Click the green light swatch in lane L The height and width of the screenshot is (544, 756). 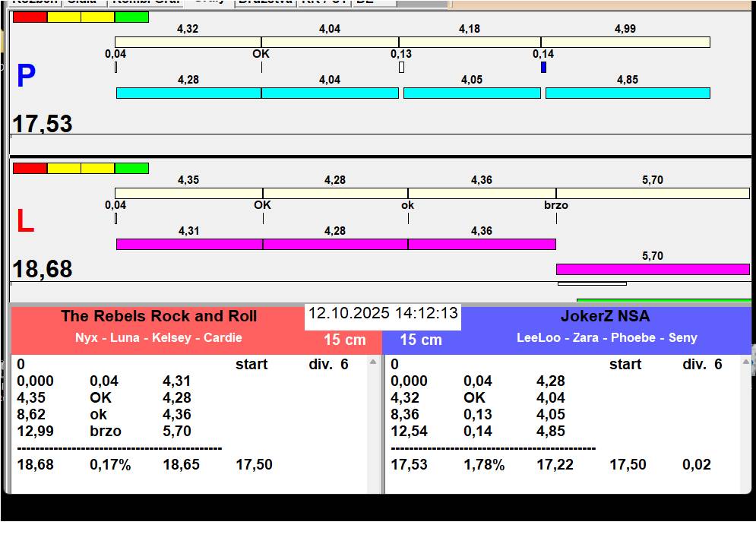pyautogui.click(x=131, y=169)
